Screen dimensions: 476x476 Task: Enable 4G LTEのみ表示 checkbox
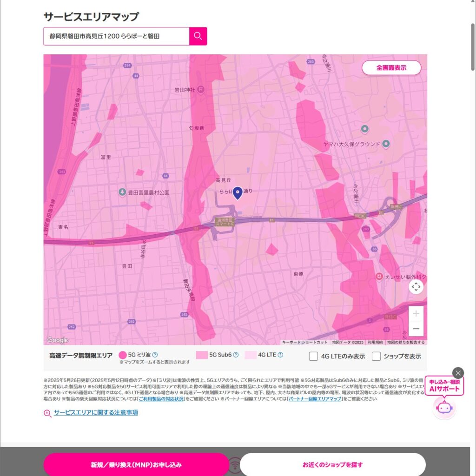[313, 357]
